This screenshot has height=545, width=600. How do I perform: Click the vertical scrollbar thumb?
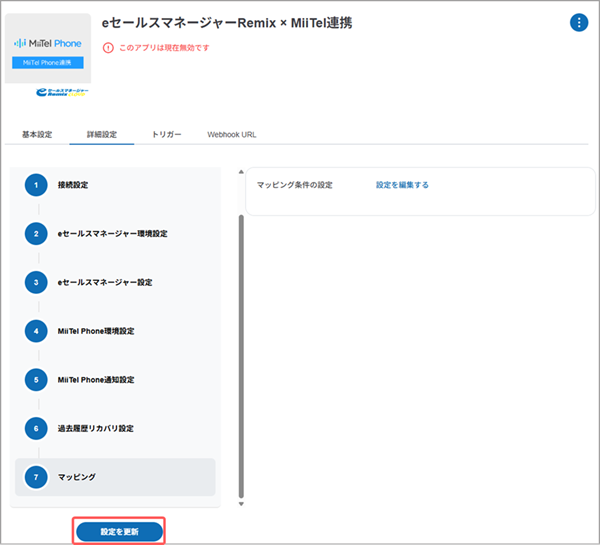pyautogui.click(x=241, y=356)
